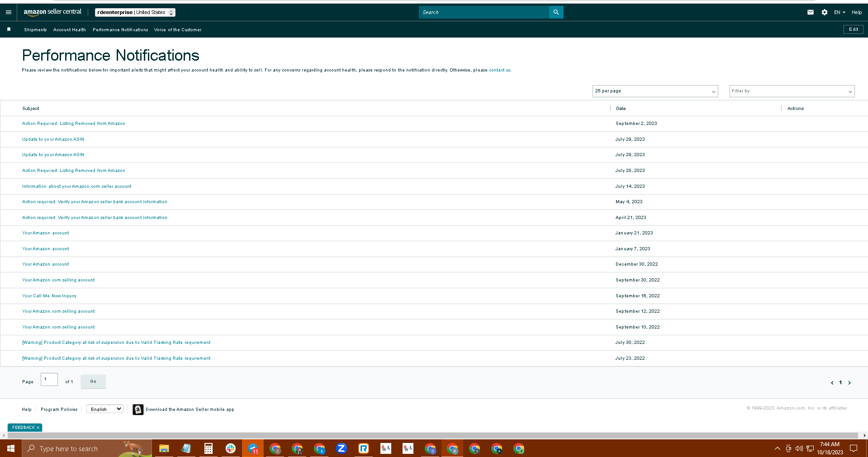Open the rdeenterprise account switcher dropdown
868x457 pixels.
click(135, 12)
